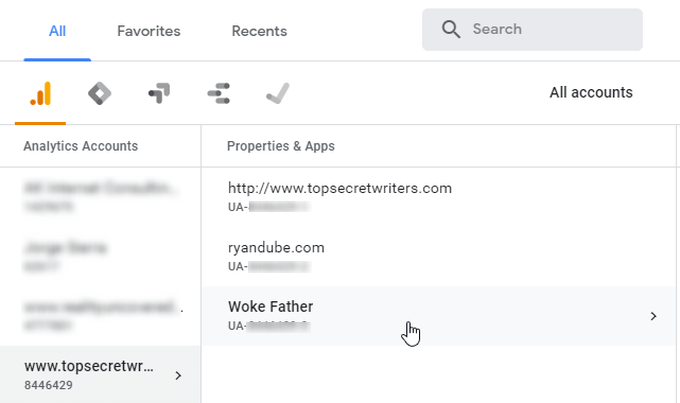Screen dimensions: 680x403
Task: Select account with ID 8446429
Action: (x=90, y=374)
